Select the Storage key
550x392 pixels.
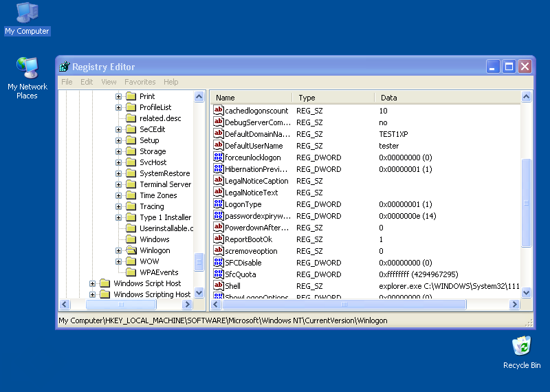click(153, 151)
